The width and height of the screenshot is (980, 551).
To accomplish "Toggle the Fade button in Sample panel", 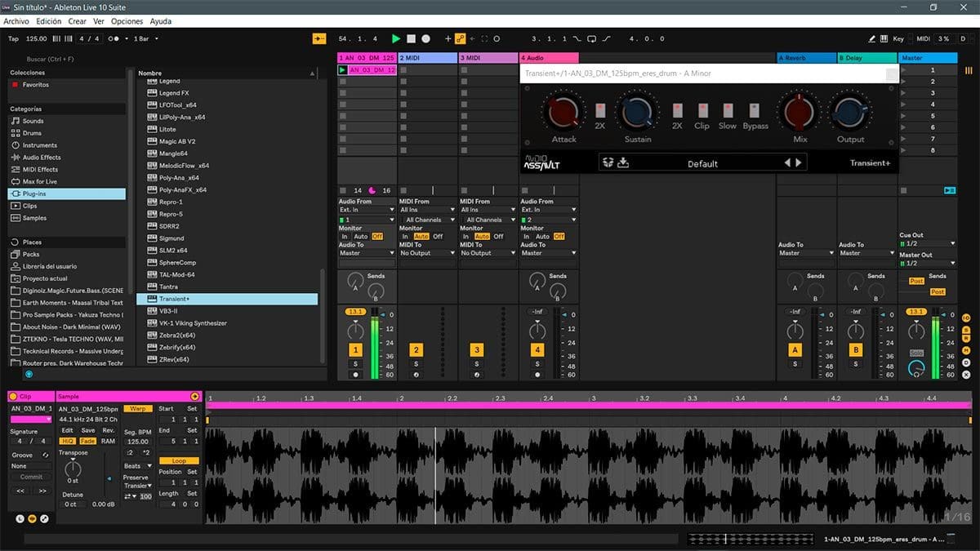I will (x=87, y=441).
